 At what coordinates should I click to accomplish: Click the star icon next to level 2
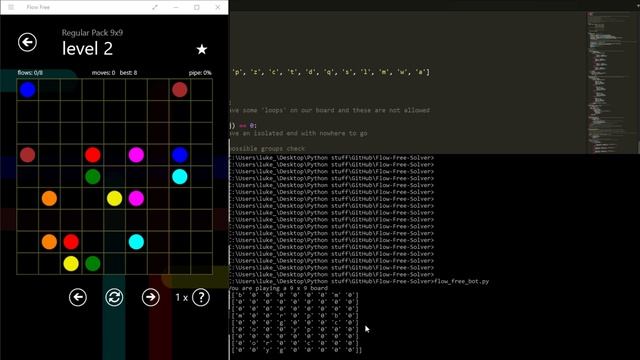(x=202, y=49)
